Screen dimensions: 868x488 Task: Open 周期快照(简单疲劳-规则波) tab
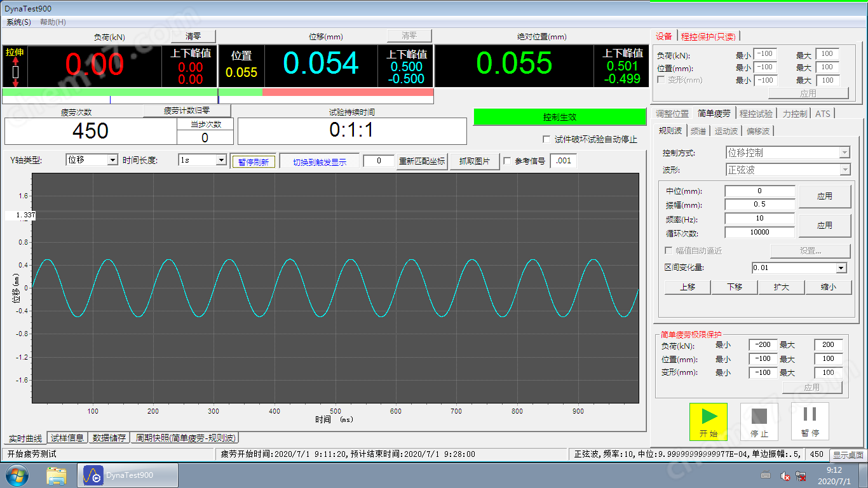(186, 438)
